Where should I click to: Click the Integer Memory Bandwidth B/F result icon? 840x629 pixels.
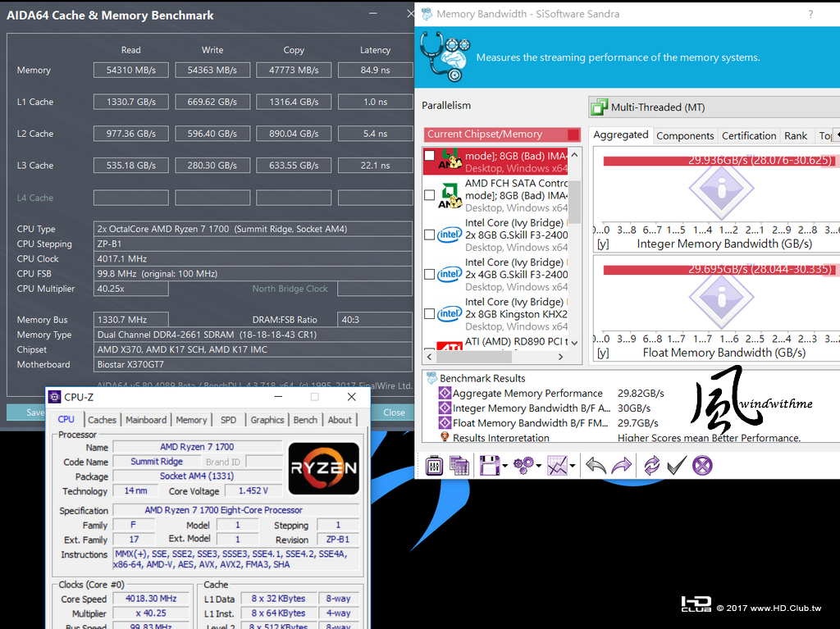(445, 408)
